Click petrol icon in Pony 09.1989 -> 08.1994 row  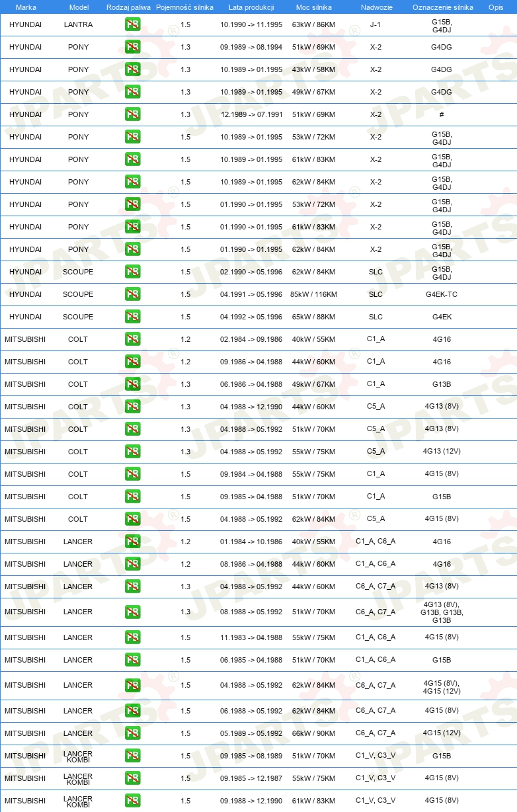pyautogui.click(x=132, y=48)
